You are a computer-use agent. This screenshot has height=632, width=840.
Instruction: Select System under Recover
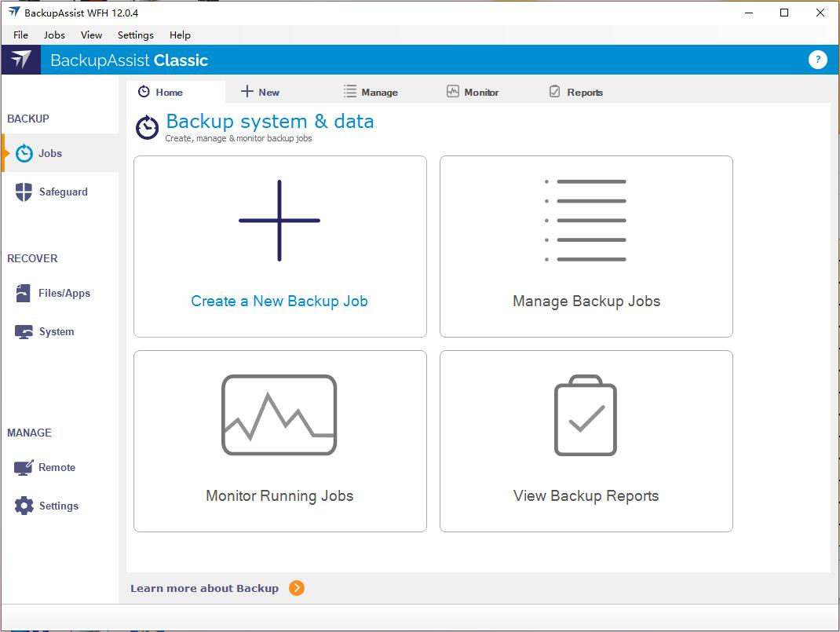pos(60,332)
